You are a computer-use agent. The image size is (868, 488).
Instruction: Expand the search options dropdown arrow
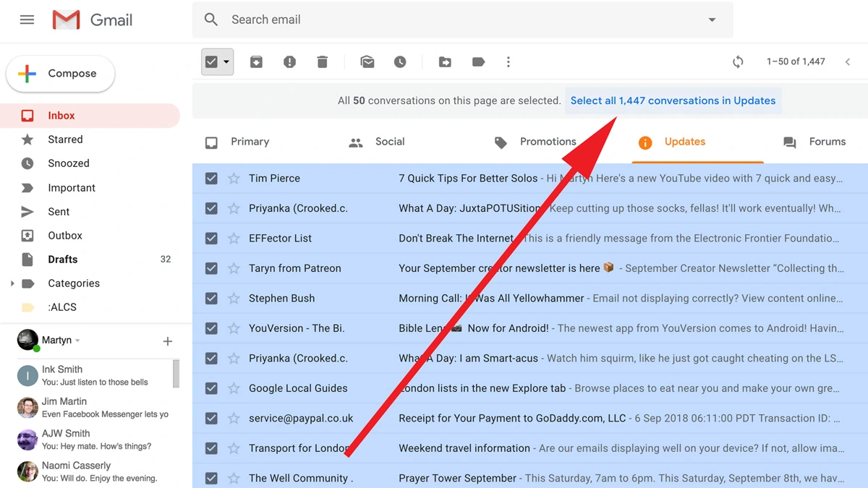tap(712, 20)
